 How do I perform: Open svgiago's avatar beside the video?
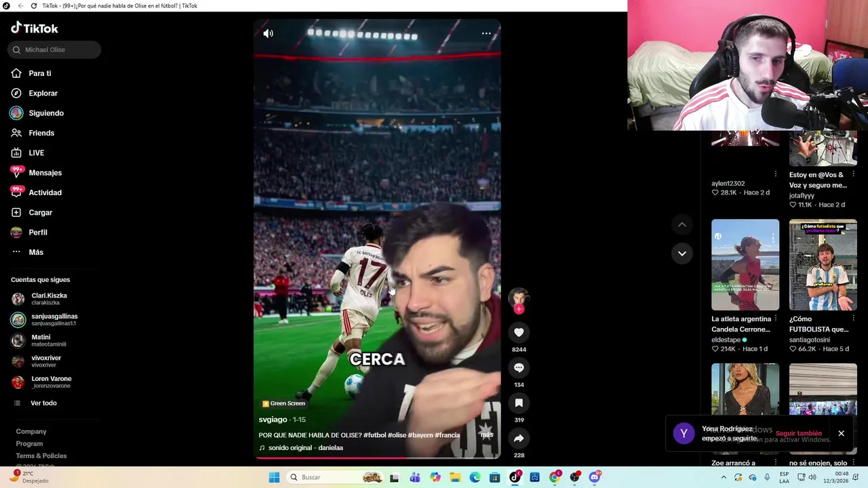point(519,298)
